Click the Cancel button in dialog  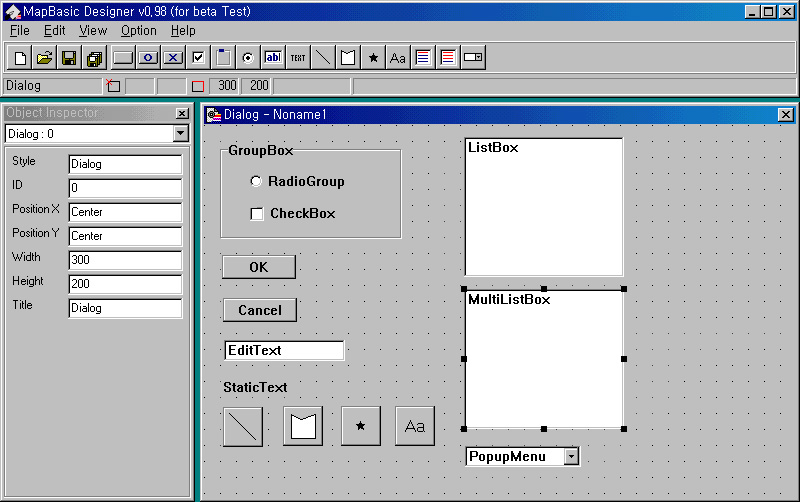260,310
